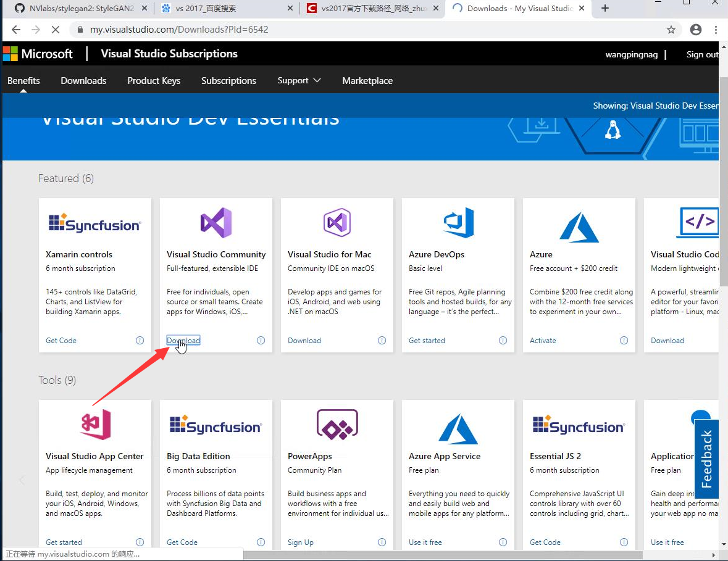Click Get Code for Essential JS 2

[x=545, y=542]
